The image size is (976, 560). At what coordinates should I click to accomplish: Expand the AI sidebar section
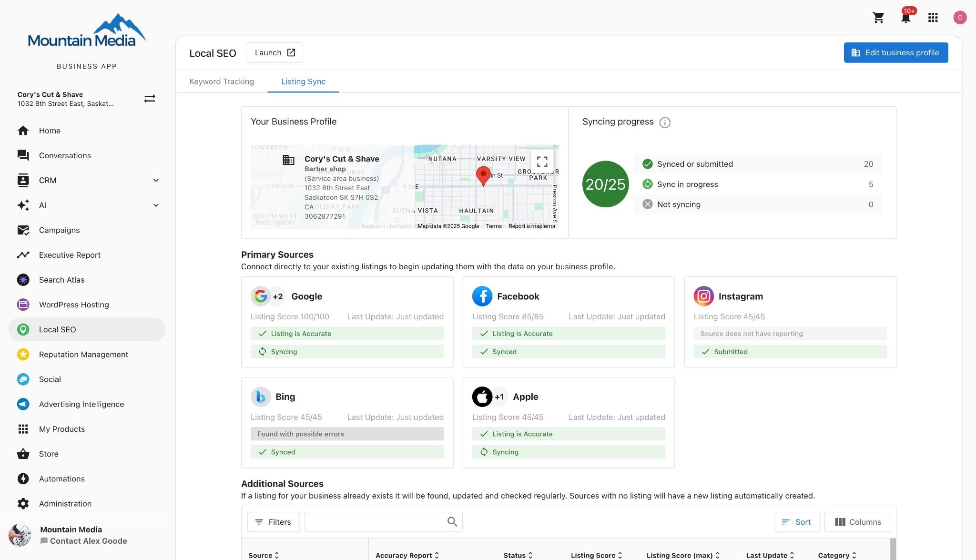(x=156, y=205)
